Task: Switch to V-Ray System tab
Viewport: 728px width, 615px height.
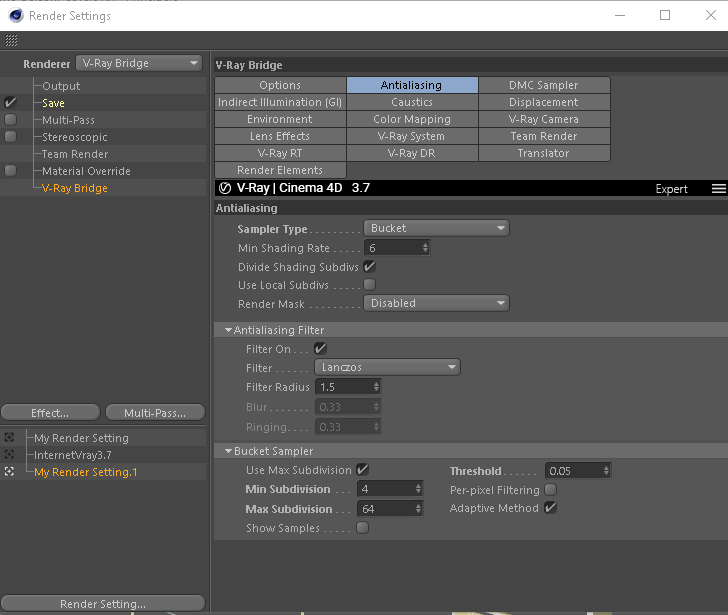Action: [412, 136]
